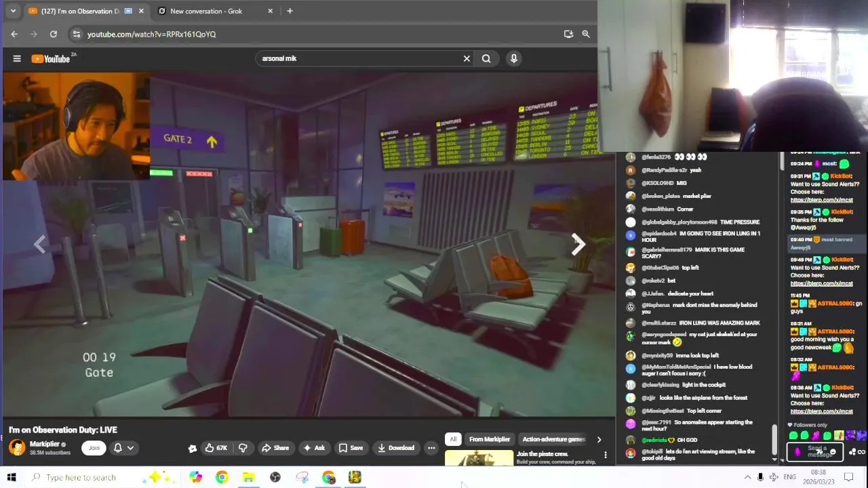Select the From Markiplier filter chip
The image size is (868, 488).
click(489, 439)
